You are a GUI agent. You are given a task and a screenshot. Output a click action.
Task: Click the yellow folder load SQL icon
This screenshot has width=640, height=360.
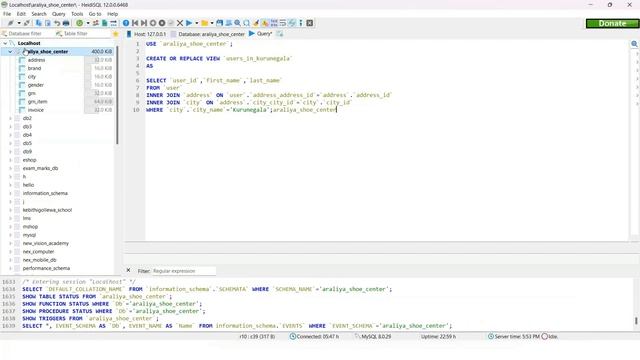click(204, 23)
